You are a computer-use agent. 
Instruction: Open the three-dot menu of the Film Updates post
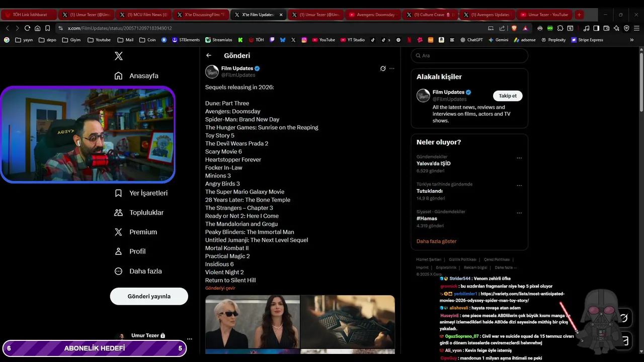click(392, 68)
